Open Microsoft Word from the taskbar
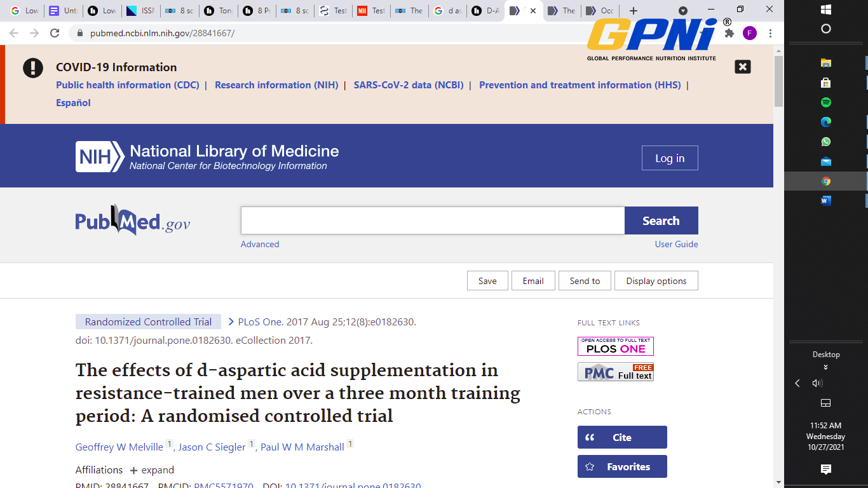This screenshot has width=868, height=488. coord(825,201)
